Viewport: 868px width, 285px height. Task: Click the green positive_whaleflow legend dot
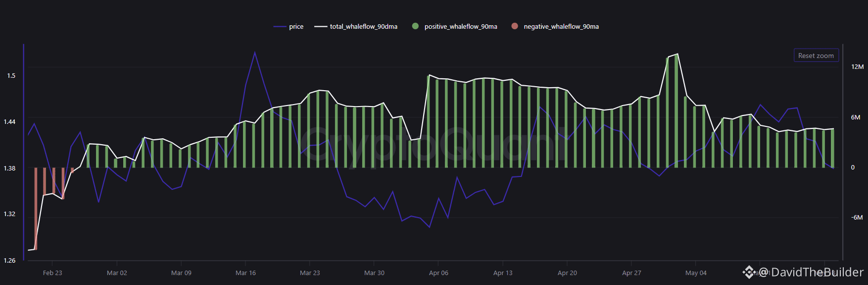[415, 26]
